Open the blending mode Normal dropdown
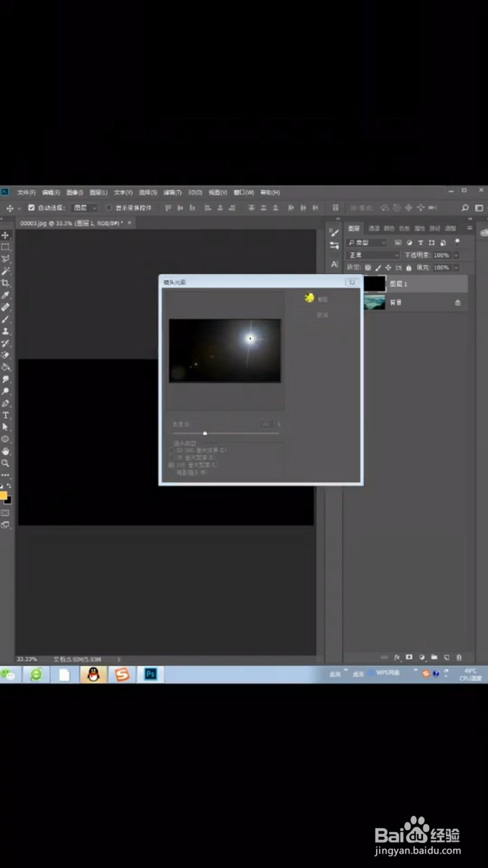Viewport: 488px width, 868px height. (x=373, y=255)
